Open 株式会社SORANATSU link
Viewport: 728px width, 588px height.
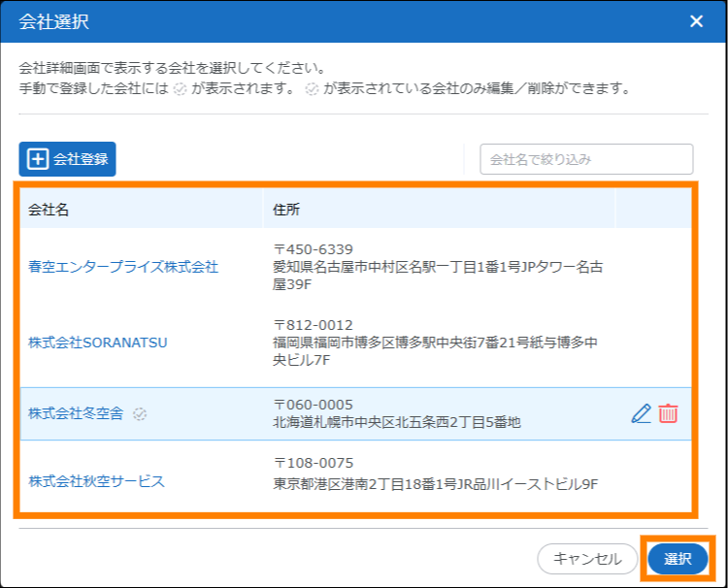[98, 343]
